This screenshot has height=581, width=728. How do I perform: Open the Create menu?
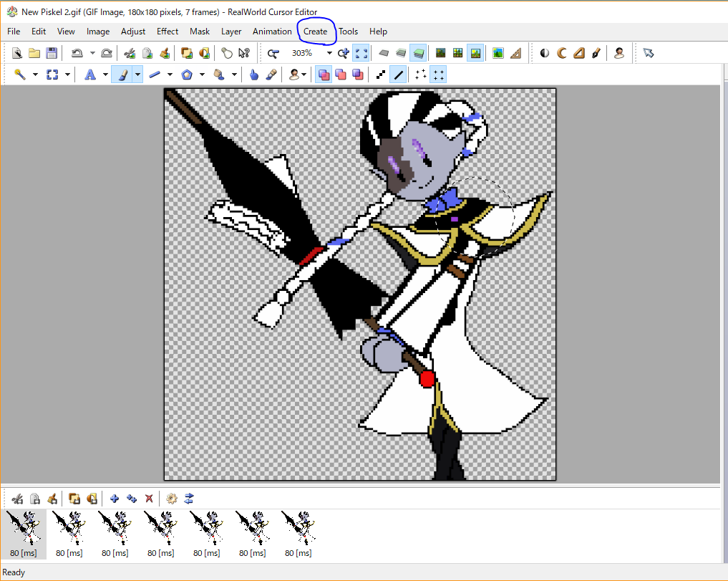315,31
